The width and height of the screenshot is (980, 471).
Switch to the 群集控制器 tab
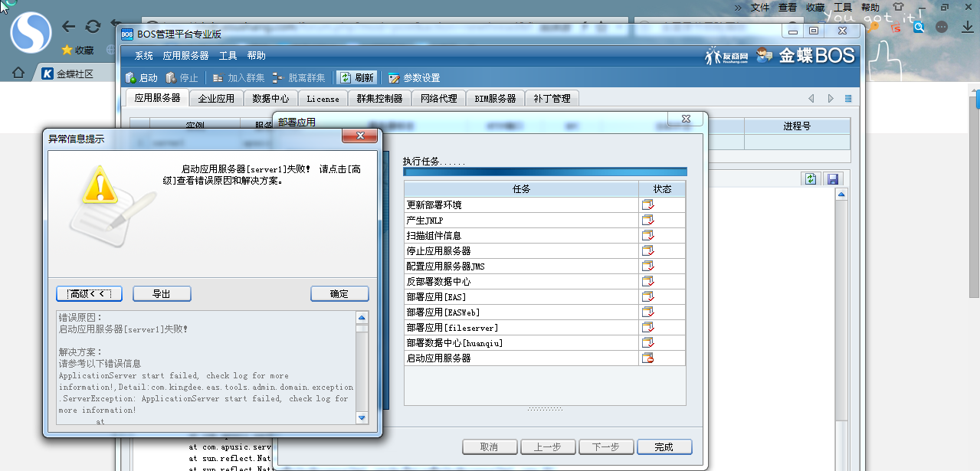379,99
